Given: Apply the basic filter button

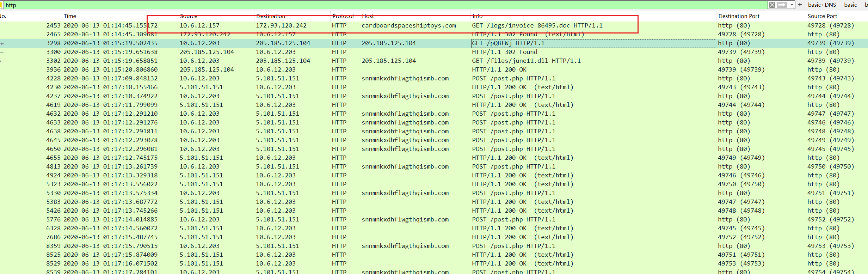Looking at the screenshot, I should point(850,5).
